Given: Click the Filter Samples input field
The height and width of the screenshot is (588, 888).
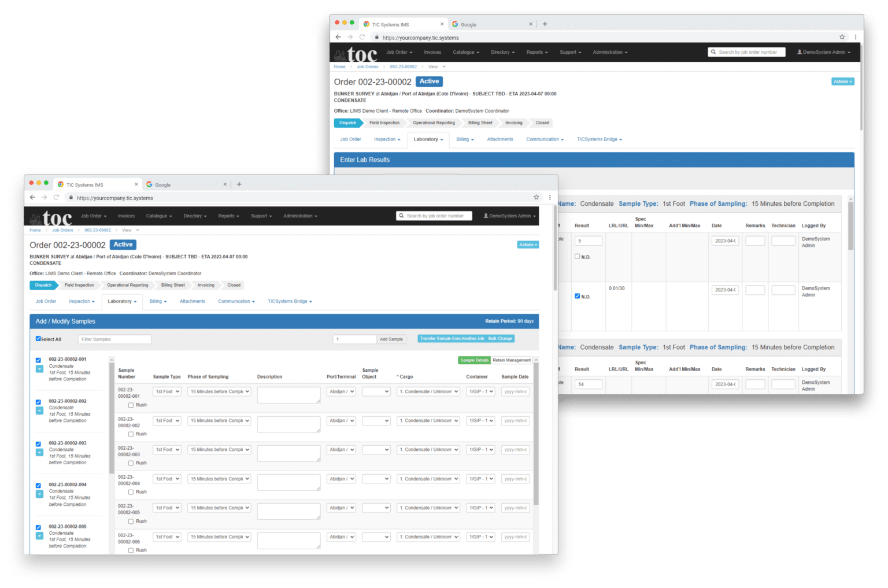Looking at the screenshot, I should [114, 339].
